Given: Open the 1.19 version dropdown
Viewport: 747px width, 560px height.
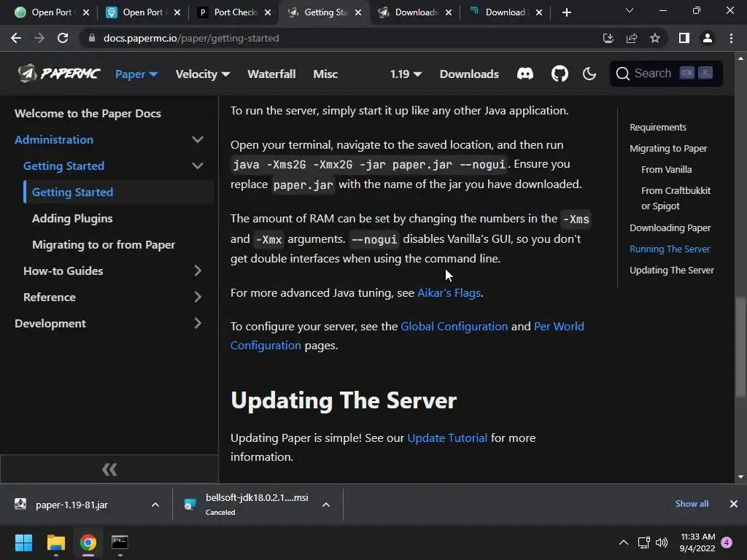Looking at the screenshot, I should click(406, 74).
